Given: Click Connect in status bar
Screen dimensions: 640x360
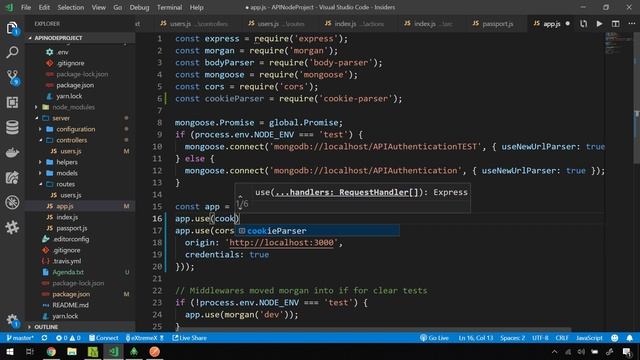Looking at the screenshot, I should tap(104, 338).
